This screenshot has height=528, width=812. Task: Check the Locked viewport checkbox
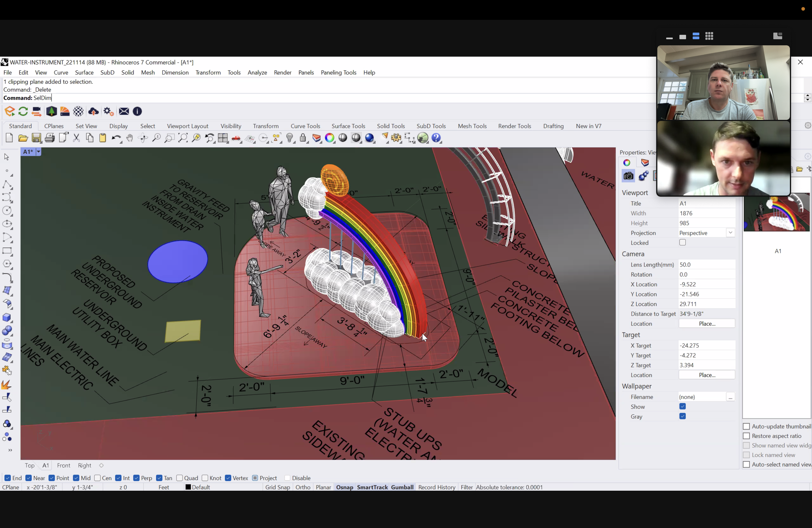coord(682,243)
